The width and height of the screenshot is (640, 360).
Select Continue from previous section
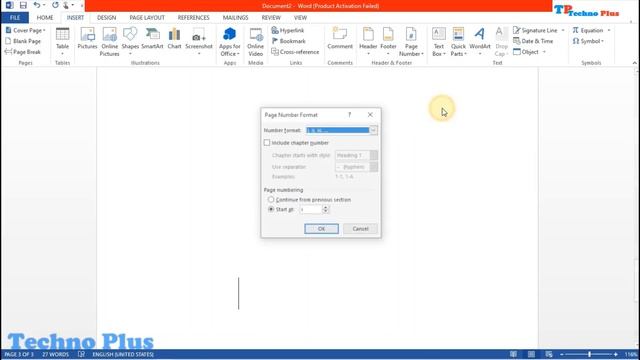coord(271,200)
